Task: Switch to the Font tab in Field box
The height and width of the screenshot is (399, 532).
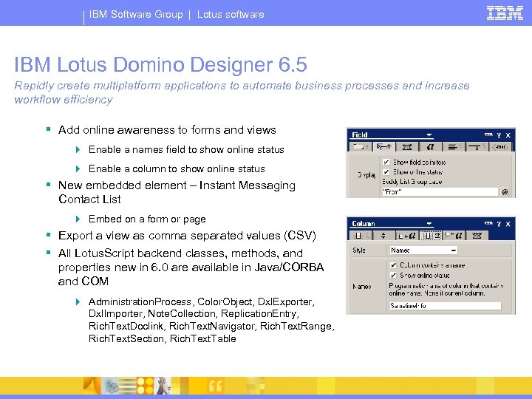Action: (430, 147)
